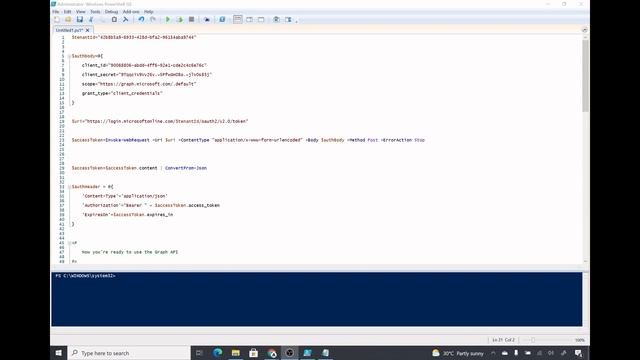Hide the script pane with the chevron button
This screenshot has width=640, height=360.
point(584,30)
